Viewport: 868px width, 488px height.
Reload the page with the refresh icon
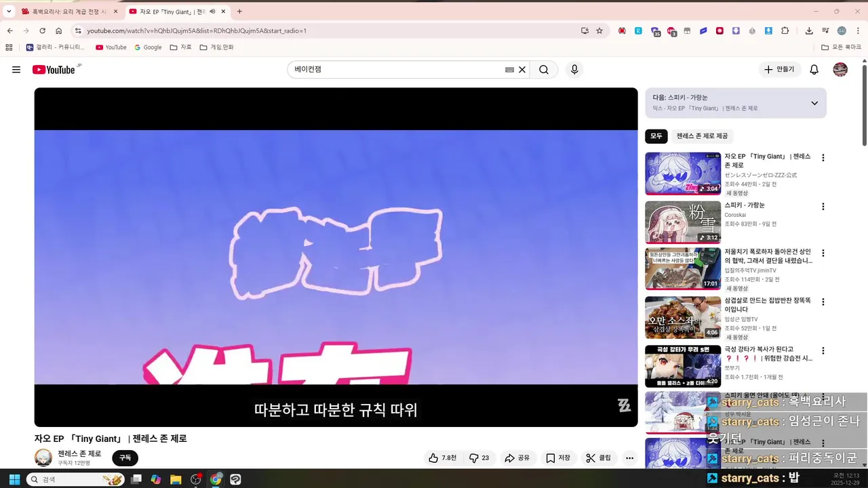(42, 30)
